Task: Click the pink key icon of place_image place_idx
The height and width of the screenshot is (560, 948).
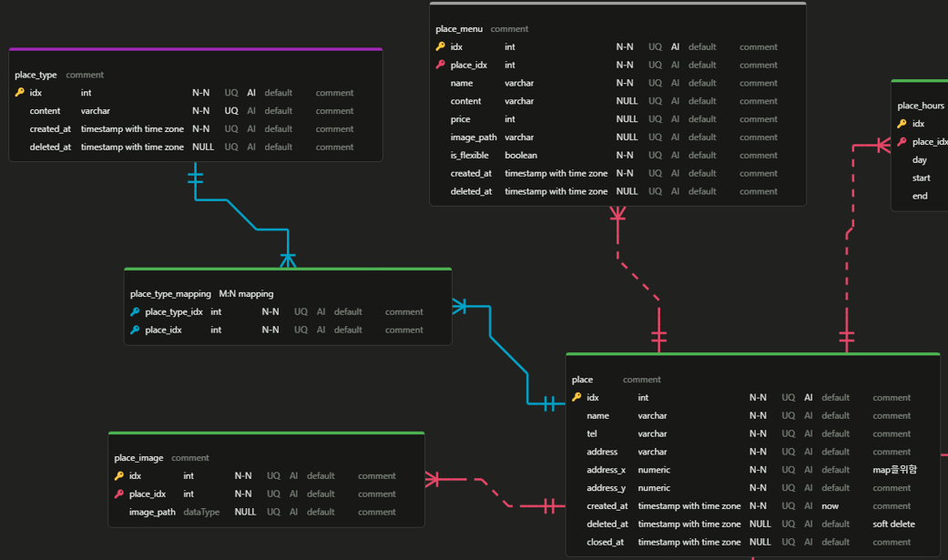Action: click(x=119, y=494)
